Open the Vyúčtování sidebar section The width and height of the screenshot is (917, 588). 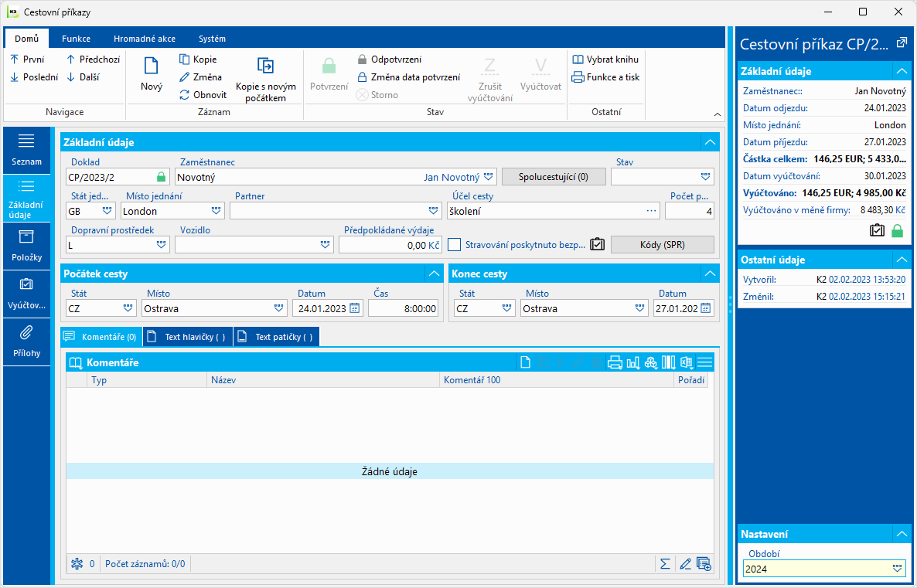pyautogui.click(x=27, y=294)
